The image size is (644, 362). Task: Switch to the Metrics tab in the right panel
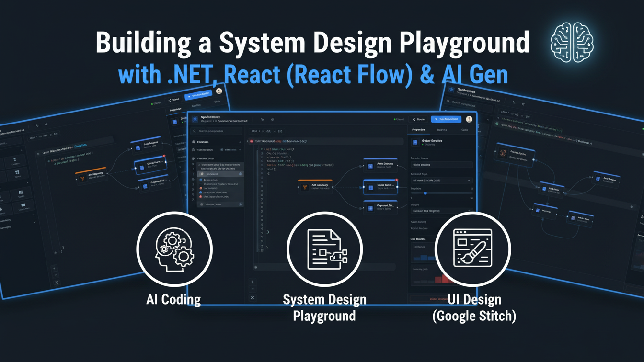[x=442, y=129]
